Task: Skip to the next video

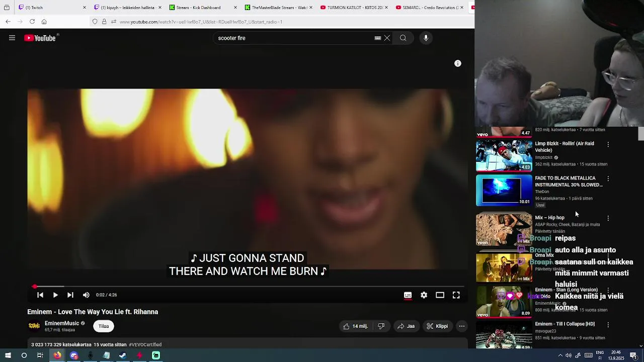Action: click(70, 295)
